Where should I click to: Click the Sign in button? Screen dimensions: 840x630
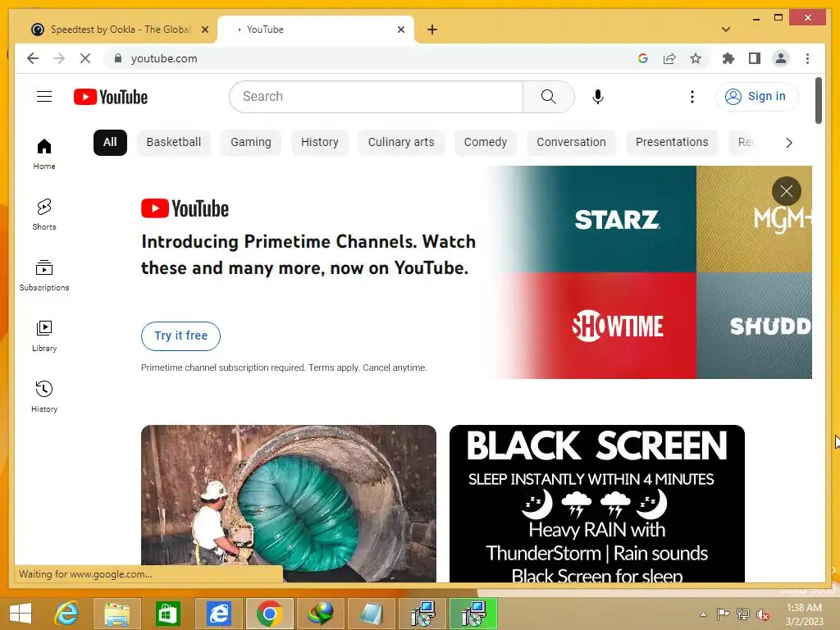[x=756, y=97]
